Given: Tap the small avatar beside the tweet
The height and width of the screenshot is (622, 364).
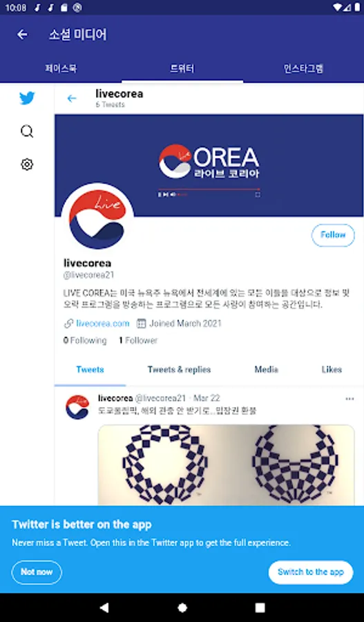Looking at the screenshot, I should point(77,407).
